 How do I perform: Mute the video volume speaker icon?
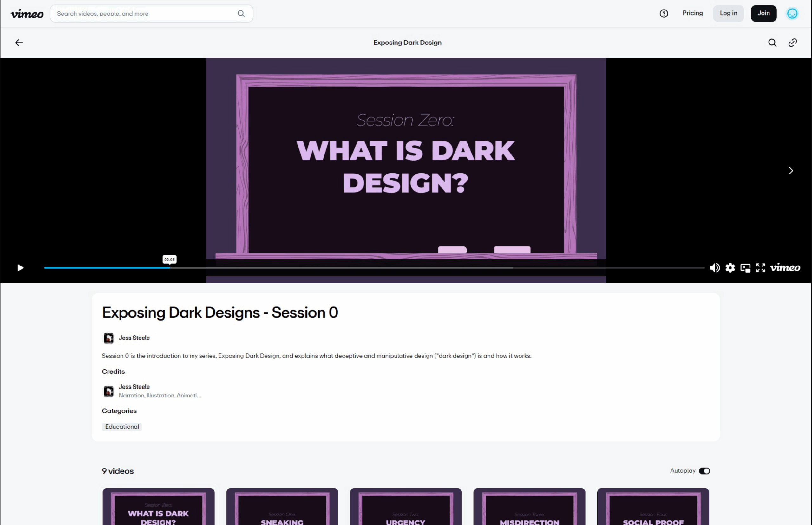[x=715, y=268]
